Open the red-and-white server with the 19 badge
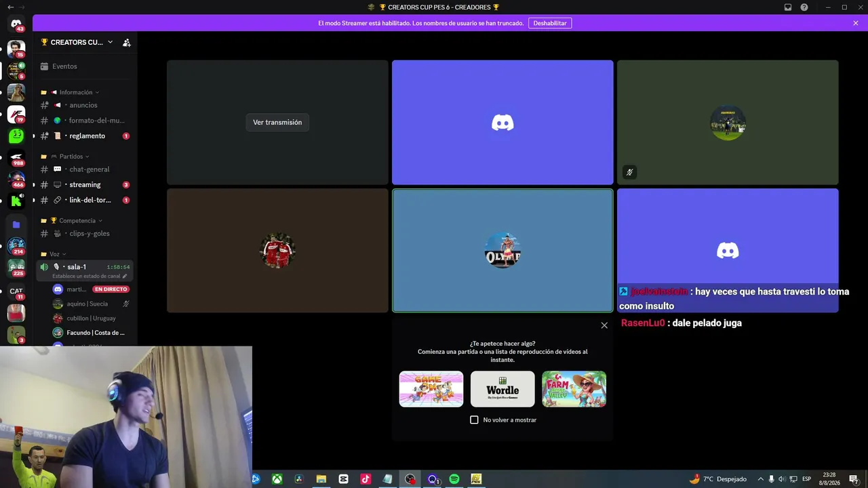This screenshot has height=488, width=868. [16, 114]
